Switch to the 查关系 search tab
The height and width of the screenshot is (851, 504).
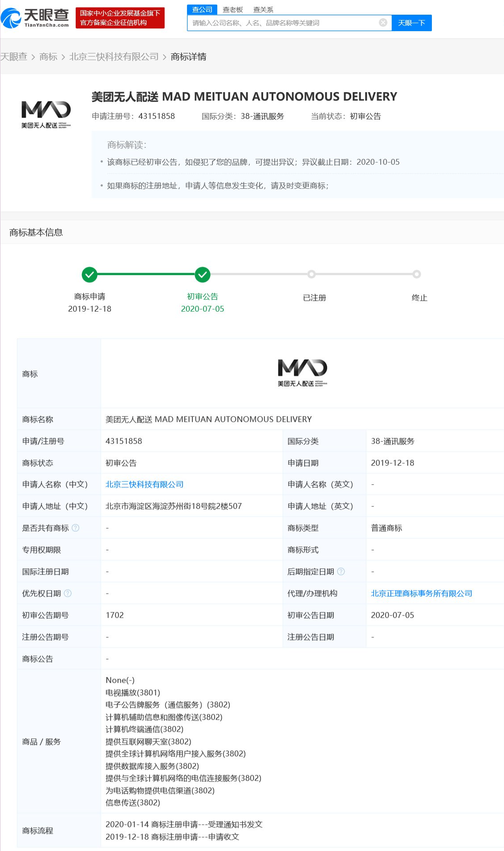pyautogui.click(x=263, y=9)
